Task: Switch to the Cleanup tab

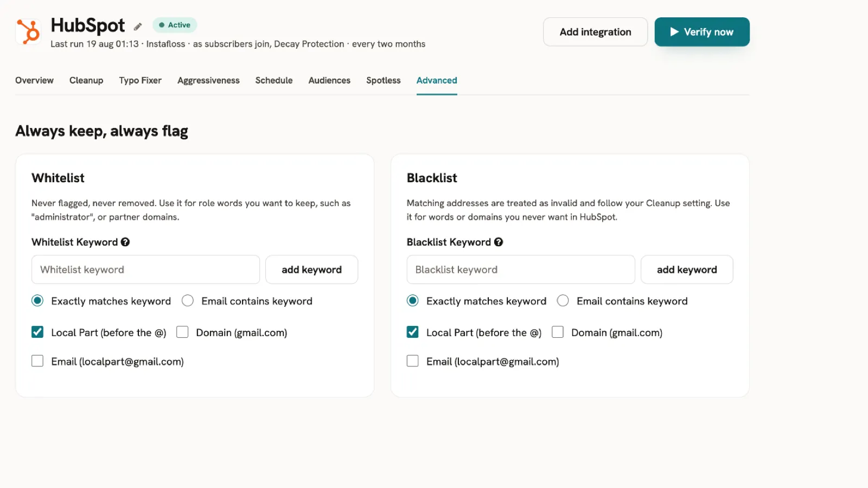Action: (86, 80)
